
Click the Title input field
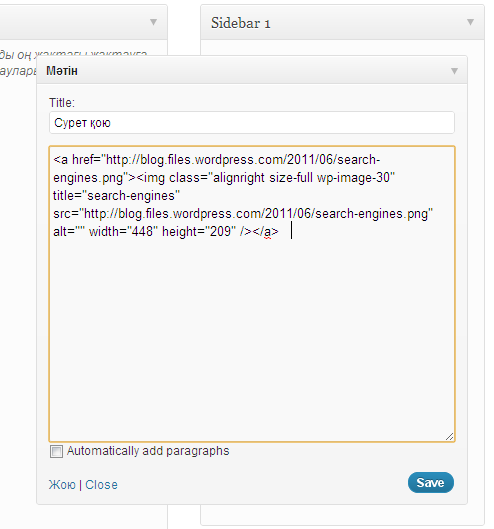point(252,123)
